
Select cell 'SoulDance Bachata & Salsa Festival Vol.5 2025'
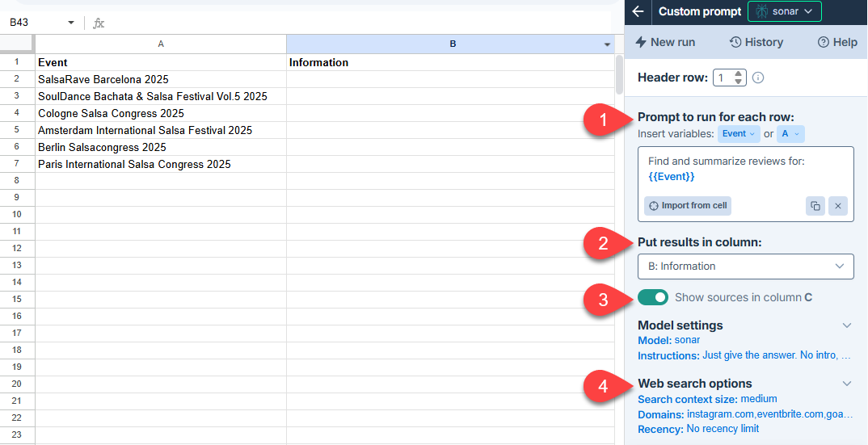(x=161, y=96)
